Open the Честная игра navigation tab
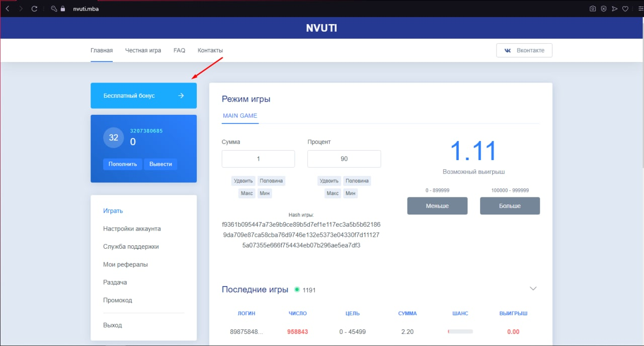This screenshot has height=346, width=644. pyautogui.click(x=143, y=50)
